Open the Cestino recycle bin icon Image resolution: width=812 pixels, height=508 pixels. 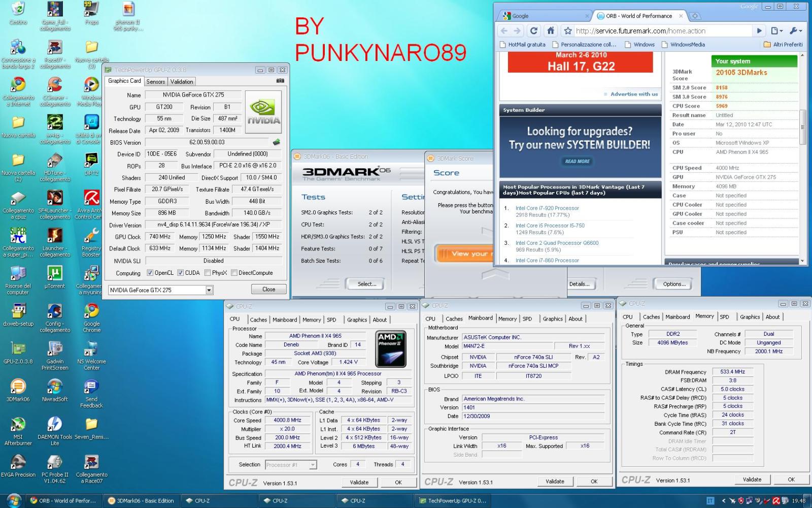[18, 13]
